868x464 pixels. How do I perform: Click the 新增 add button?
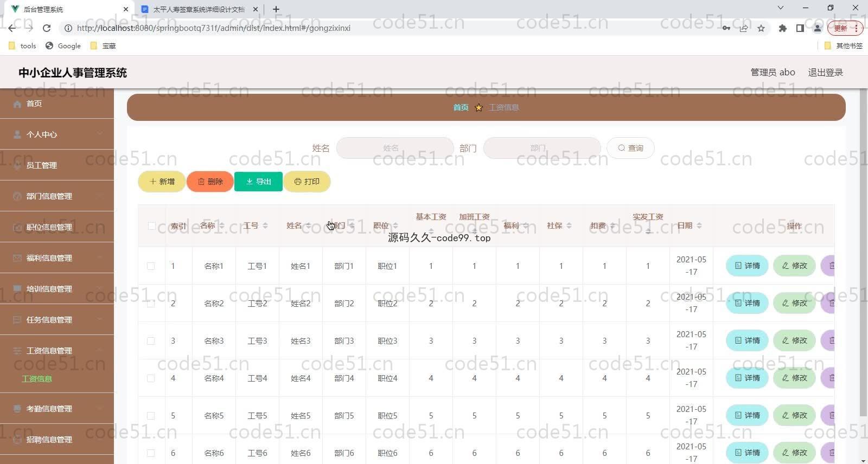(x=162, y=182)
